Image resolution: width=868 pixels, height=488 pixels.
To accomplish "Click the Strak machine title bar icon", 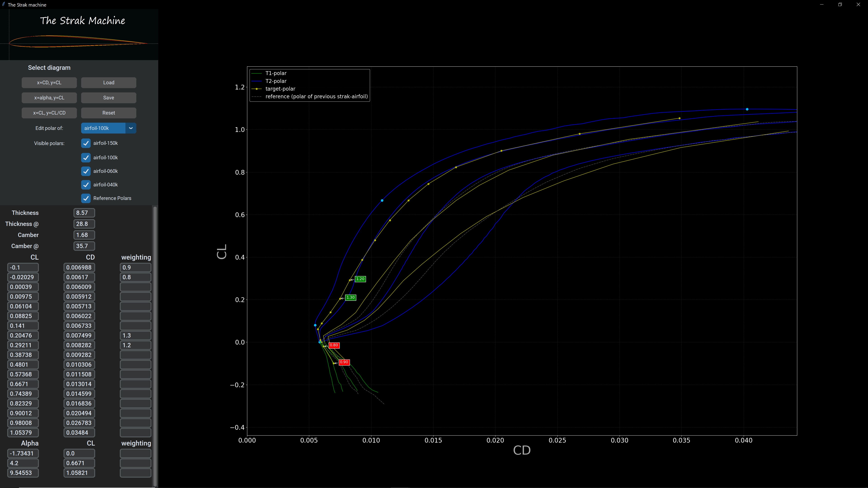I will click(4, 4).
